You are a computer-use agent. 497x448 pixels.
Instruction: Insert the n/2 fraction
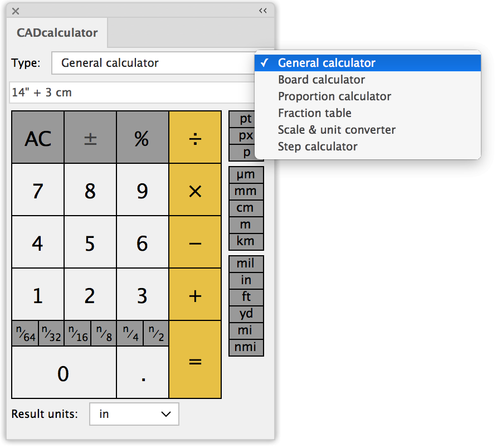tap(155, 334)
